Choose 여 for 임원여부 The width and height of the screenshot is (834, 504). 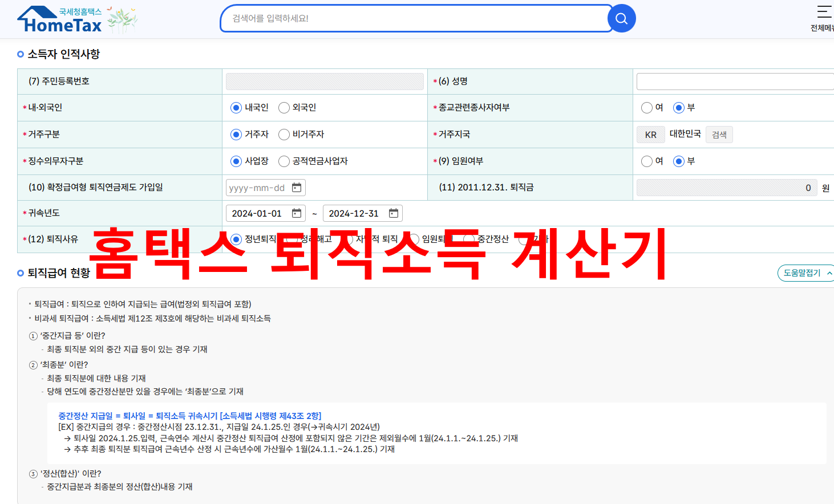pos(647,161)
